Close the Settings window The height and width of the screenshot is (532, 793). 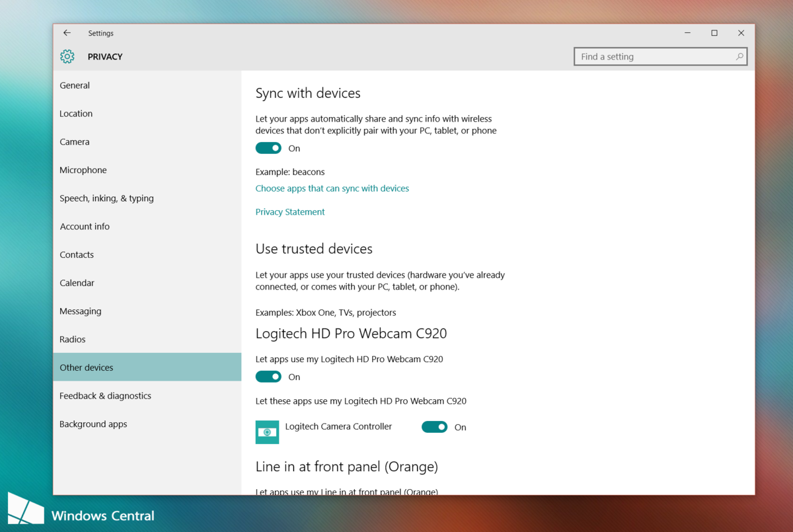click(x=741, y=33)
